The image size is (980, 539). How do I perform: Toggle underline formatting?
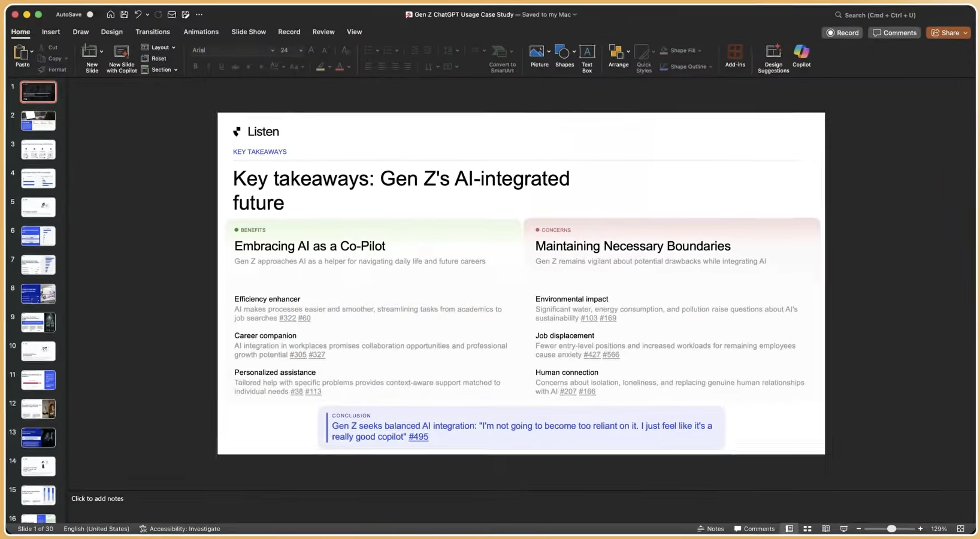[x=220, y=66]
